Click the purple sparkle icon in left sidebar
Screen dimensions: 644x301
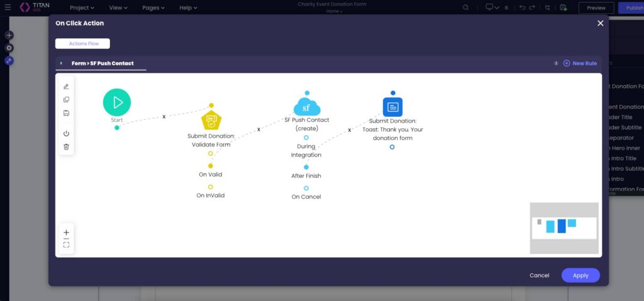pos(9,61)
